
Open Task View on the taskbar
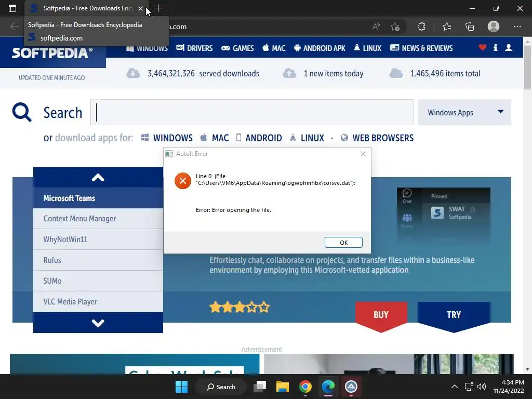coord(260,387)
